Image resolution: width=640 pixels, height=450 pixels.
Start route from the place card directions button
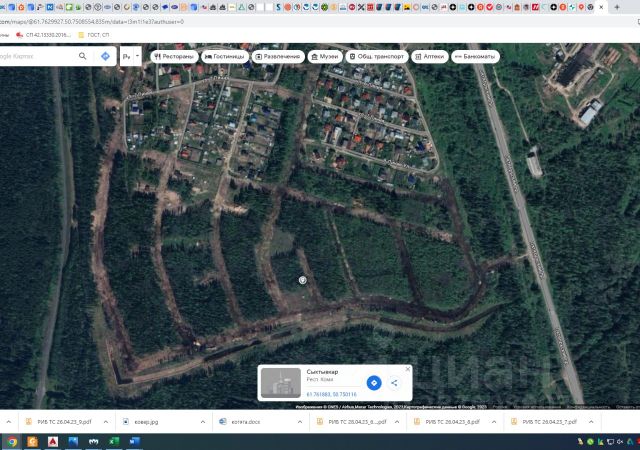coord(374,383)
